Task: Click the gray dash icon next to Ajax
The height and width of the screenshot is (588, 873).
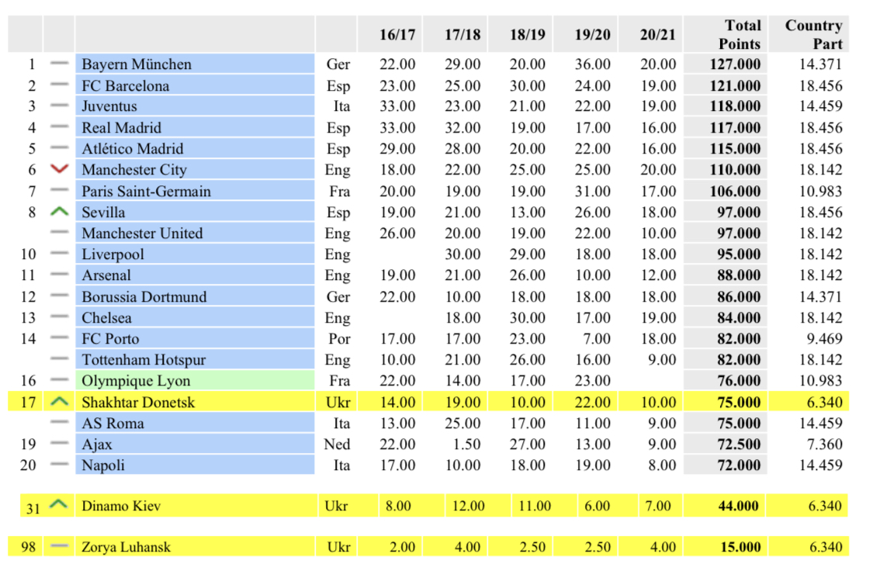Action: pyautogui.click(x=59, y=444)
